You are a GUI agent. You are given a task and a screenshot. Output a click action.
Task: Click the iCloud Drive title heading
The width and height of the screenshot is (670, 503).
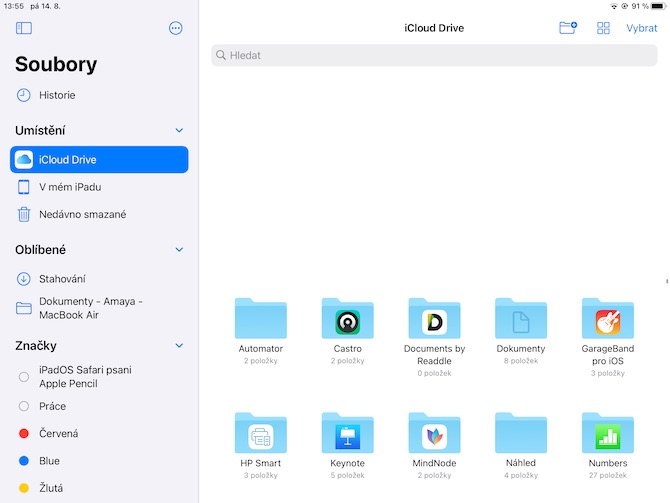434,28
